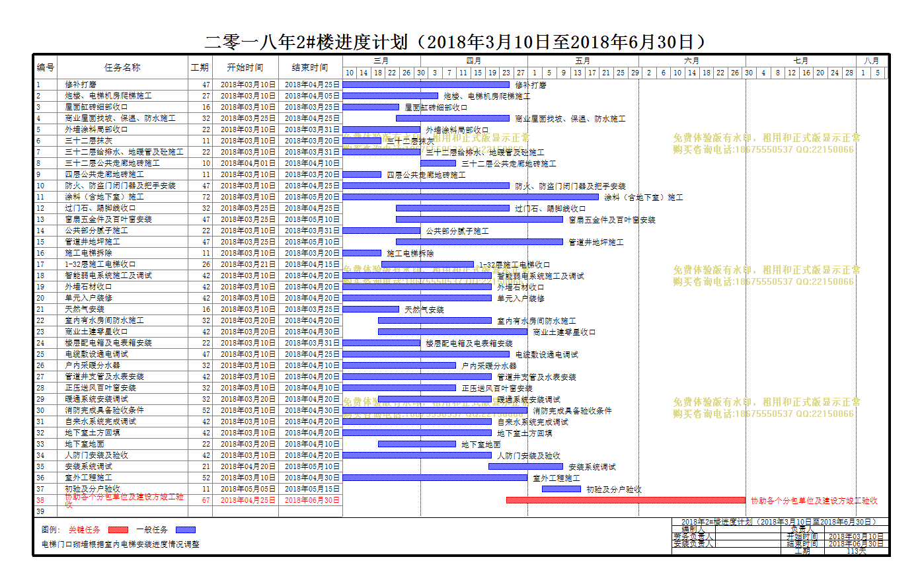922x588 pixels.
Task: Click the 关键任务 legend label
Action: (85, 530)
